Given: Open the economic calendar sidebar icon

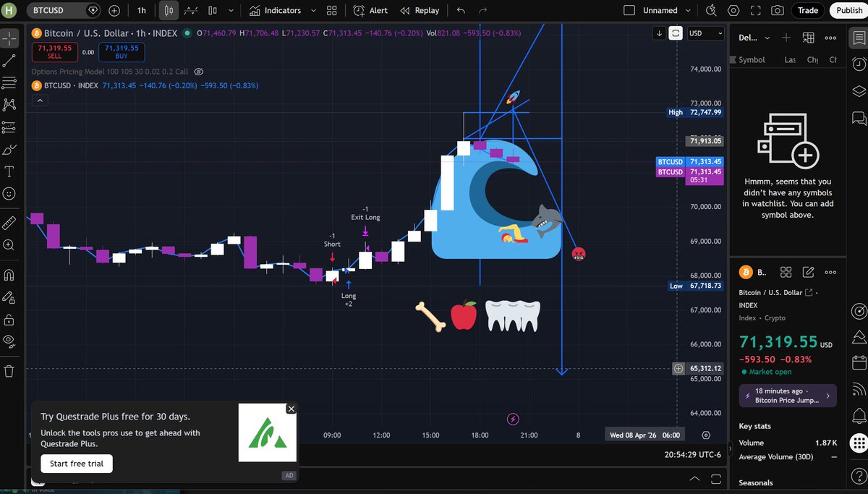Looking at the screenshot, I should tap(859, 362).
